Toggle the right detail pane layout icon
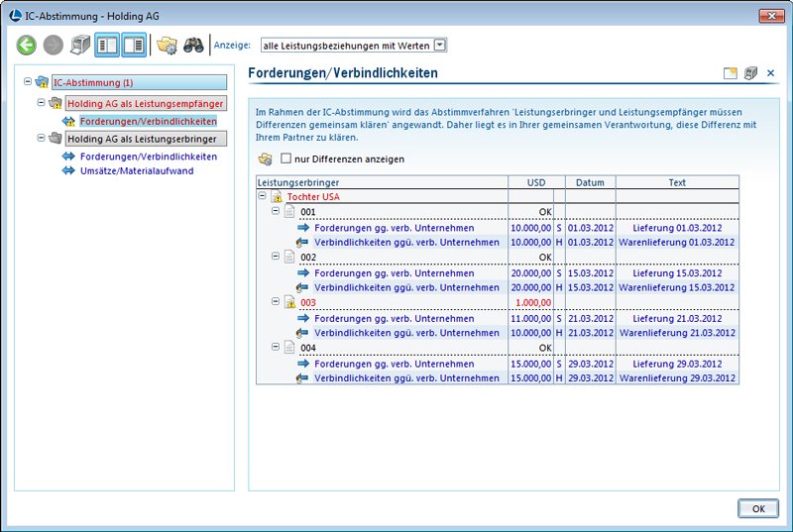The image size is (793, 532). tap(134, 46)
